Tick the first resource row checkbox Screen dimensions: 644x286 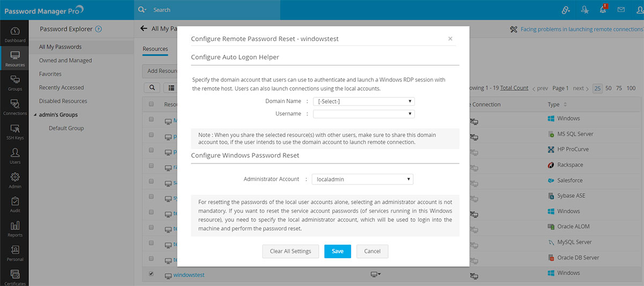(x=151, y=119)
